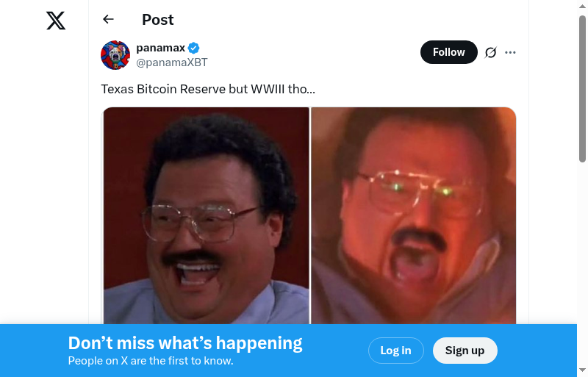Click the scrollbar down arrow
588x377 pixels.
(x=582, y=370)
